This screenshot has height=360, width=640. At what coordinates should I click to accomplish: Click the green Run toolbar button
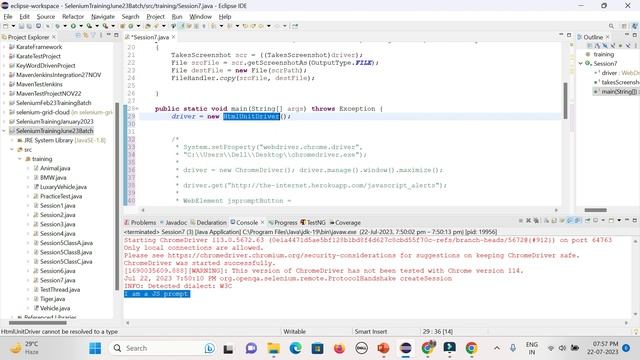point(73,26)
